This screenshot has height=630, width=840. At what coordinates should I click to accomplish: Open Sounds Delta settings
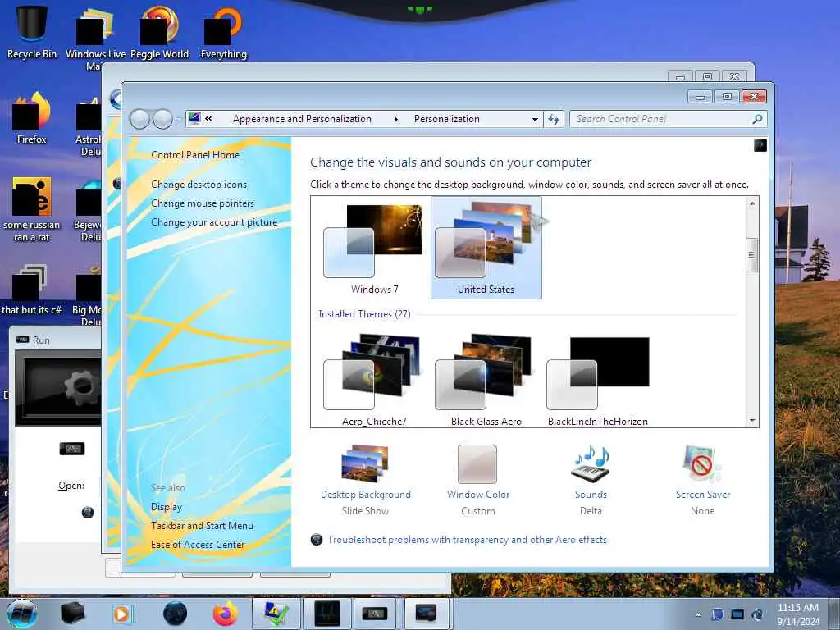[591, 481]
